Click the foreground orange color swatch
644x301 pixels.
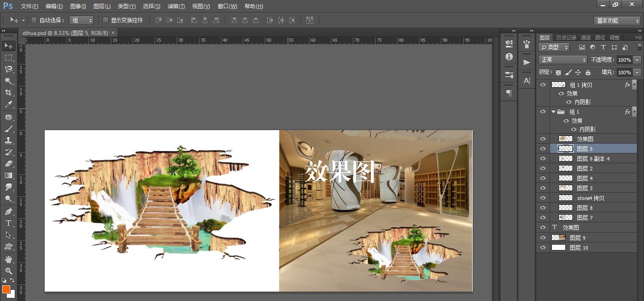[6, 289]
